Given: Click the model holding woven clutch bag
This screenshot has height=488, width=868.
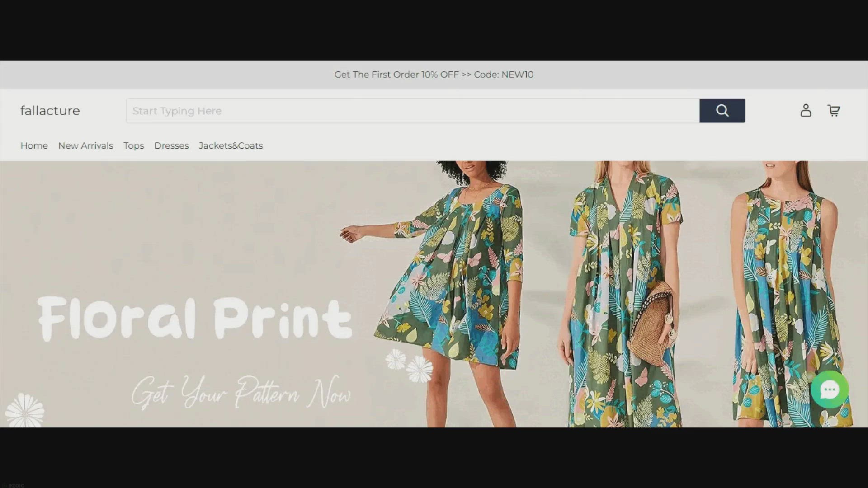Looking at the screenshot, I should [622, 294].
